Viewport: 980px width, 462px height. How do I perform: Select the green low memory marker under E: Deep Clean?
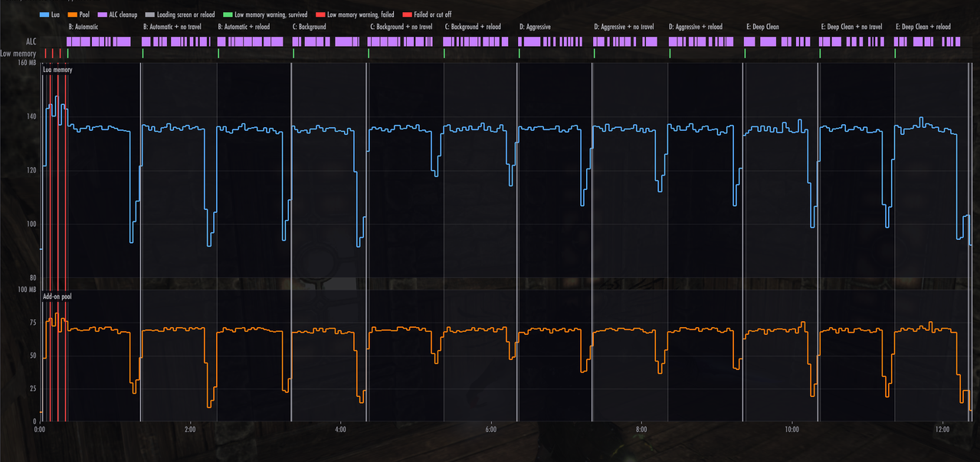point(745,54)
